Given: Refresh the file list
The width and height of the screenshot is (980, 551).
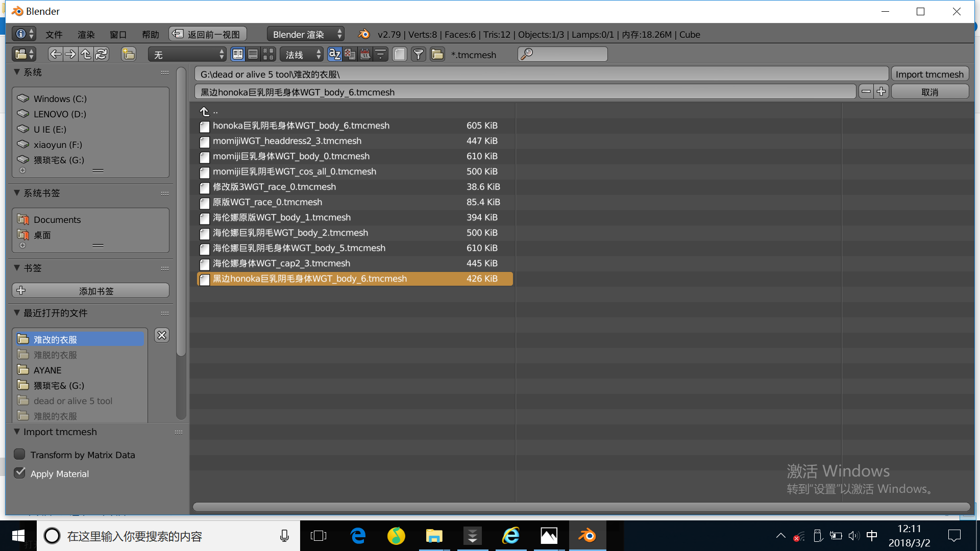Looking at the screenshot, I should pyautogui.click(x=102, y=54).
